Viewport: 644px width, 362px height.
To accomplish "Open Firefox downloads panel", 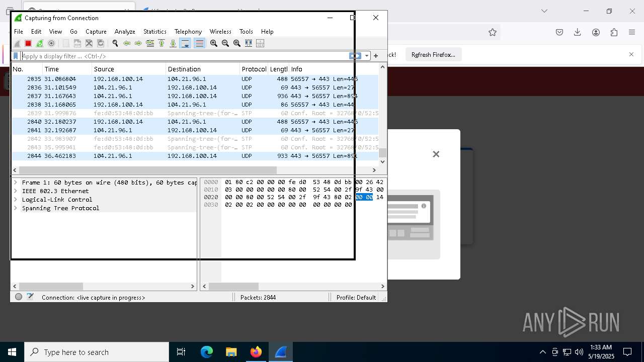I will [578, 32].
